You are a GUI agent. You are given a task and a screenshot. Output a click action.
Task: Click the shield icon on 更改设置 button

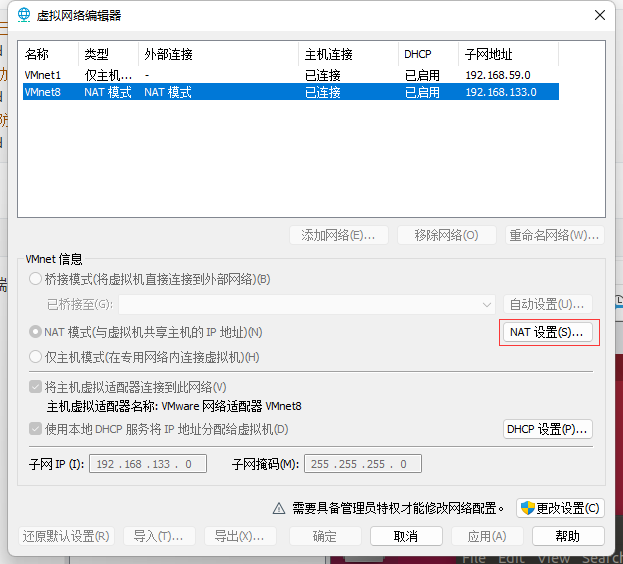point(526,508)
